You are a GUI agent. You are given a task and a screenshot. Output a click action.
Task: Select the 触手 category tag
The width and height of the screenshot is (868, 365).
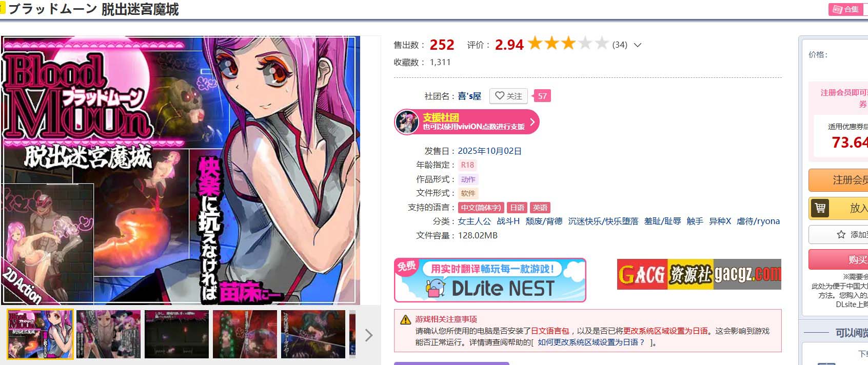[x=695, y=221]
